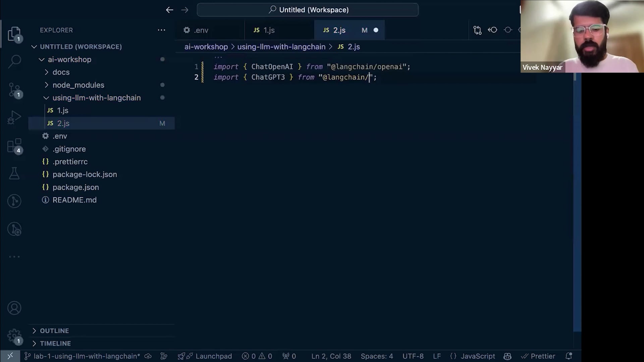
Task: Click the Copilot status icon
Action: [507, 356]
